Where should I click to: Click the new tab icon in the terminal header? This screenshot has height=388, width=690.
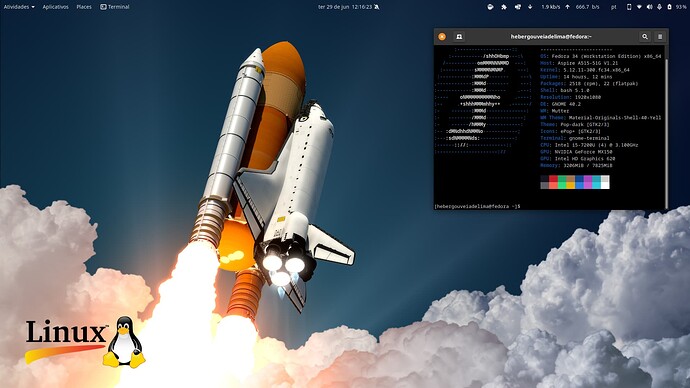coord(459,37)
